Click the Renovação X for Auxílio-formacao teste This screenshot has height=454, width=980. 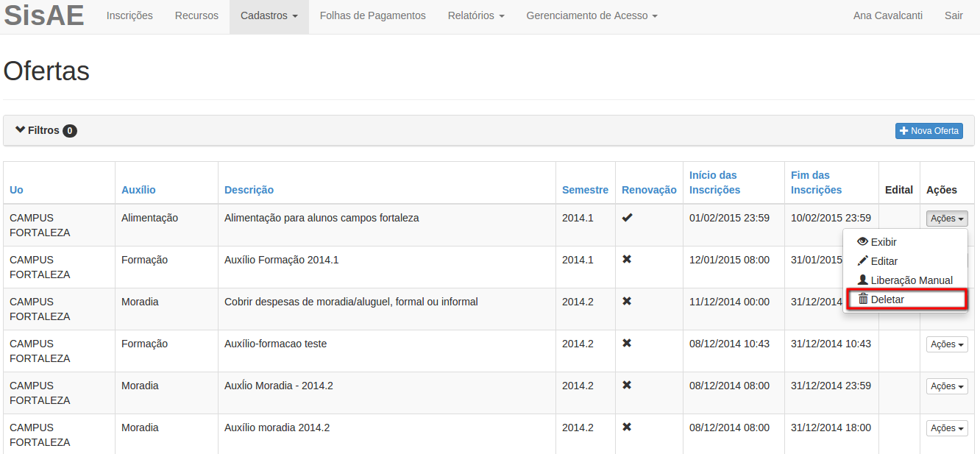pos(627,344)
